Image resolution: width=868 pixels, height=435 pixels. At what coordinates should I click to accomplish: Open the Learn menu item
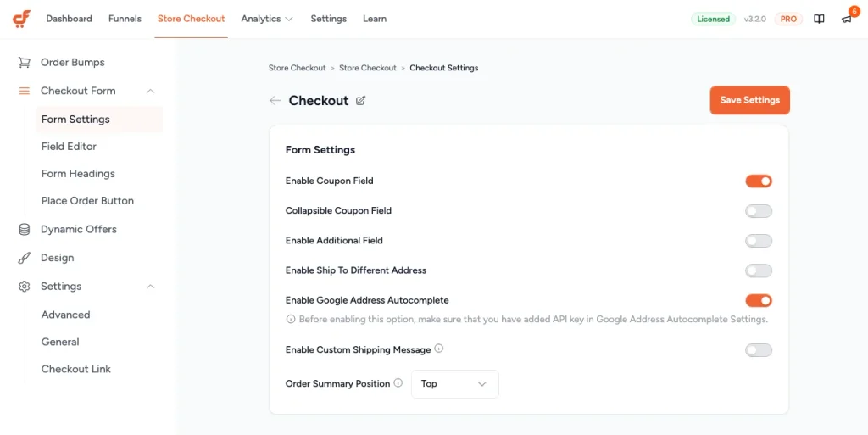click(x=375, y=19)
